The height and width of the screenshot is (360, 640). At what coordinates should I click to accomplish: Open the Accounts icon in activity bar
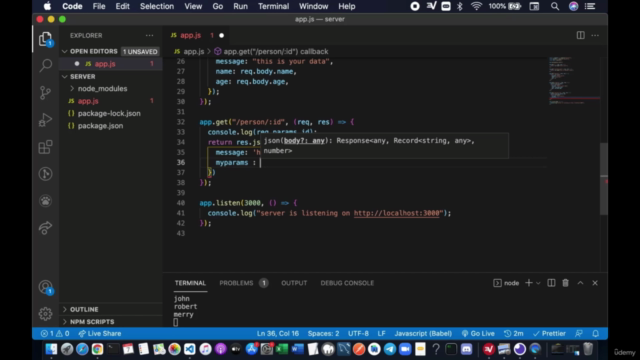click(45, 287)
